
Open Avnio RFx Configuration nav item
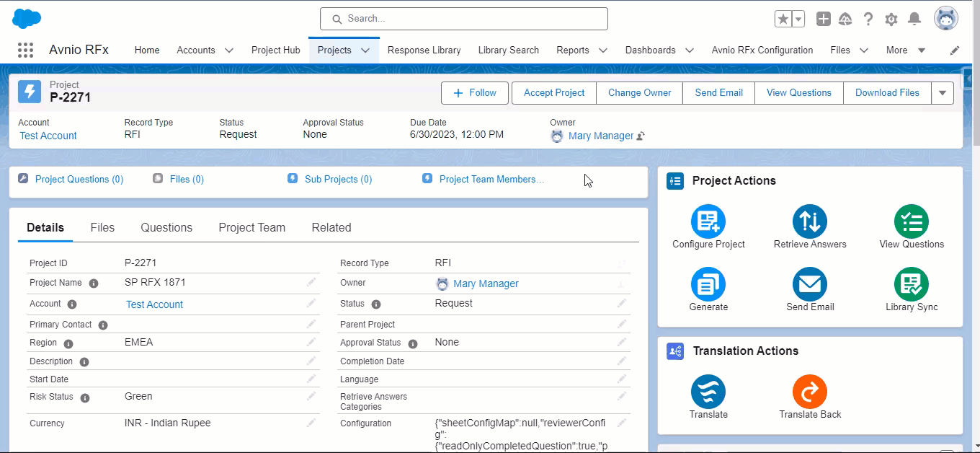tap(762, 50)
